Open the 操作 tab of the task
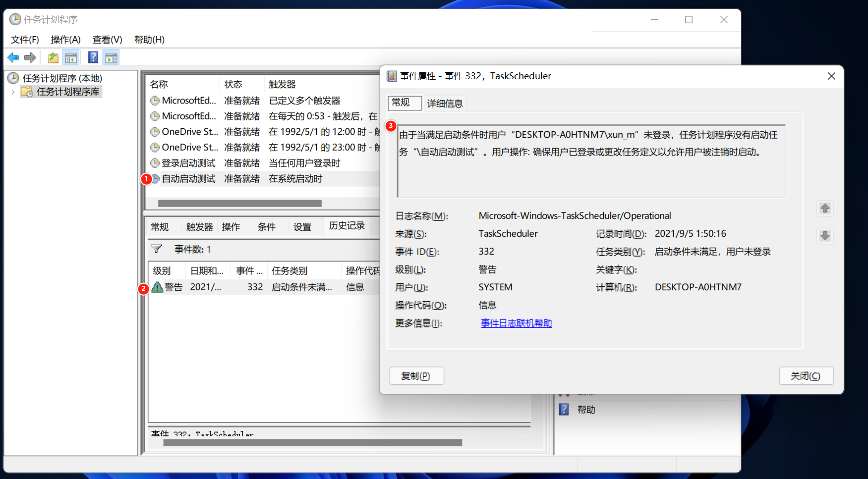 point(231,227)
